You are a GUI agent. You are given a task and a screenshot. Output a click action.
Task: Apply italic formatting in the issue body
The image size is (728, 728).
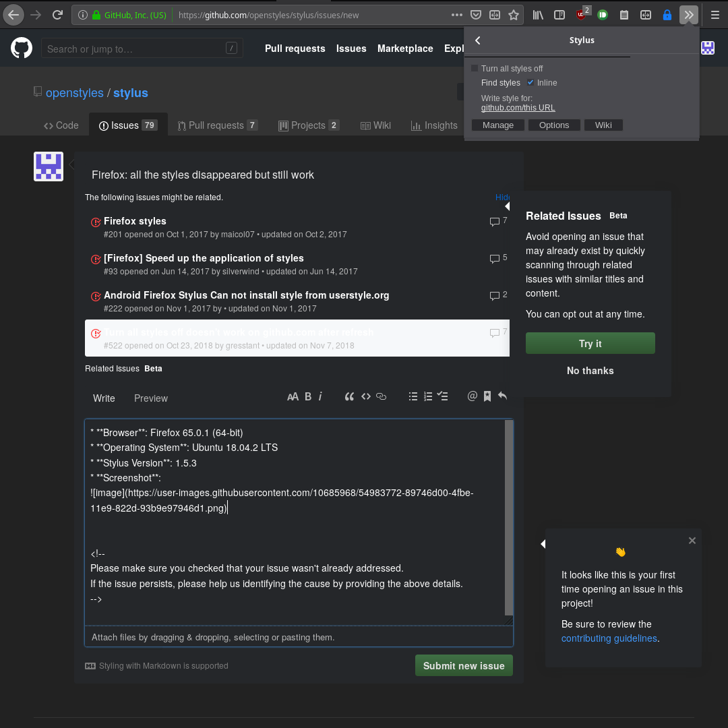click(320, 396)
